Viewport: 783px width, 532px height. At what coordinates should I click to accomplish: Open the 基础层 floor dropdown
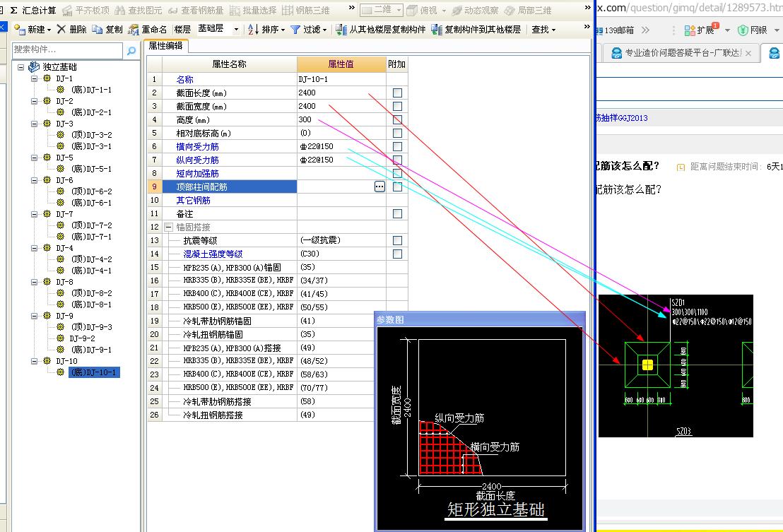[236, 30]
